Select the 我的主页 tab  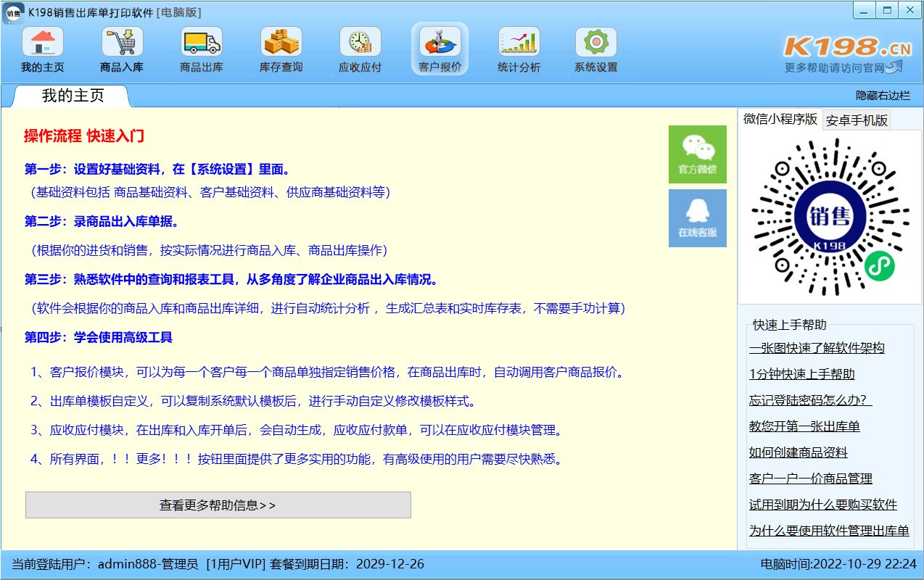(x=73, y=96)
